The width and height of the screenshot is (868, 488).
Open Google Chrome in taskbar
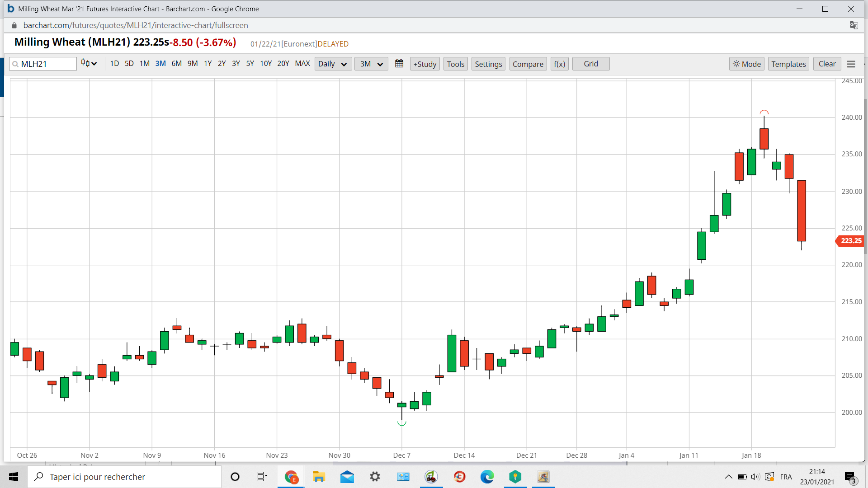pyautogui.click(x=291, y=477)
